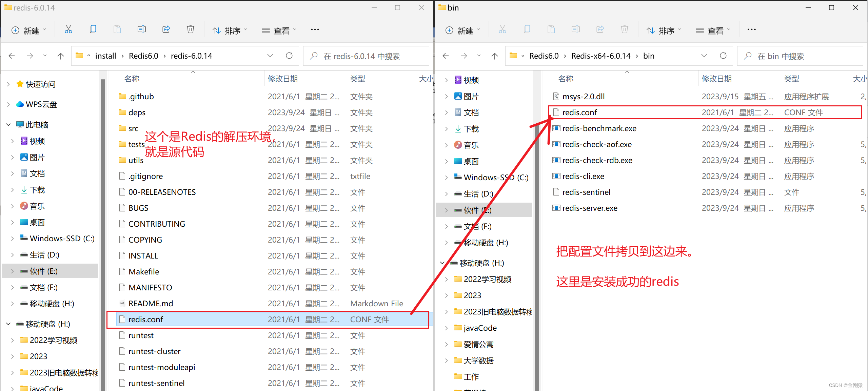Screen dimensions: 868x391
Task: Sort by Name column in bin window
Action: [x=566, y=79]
